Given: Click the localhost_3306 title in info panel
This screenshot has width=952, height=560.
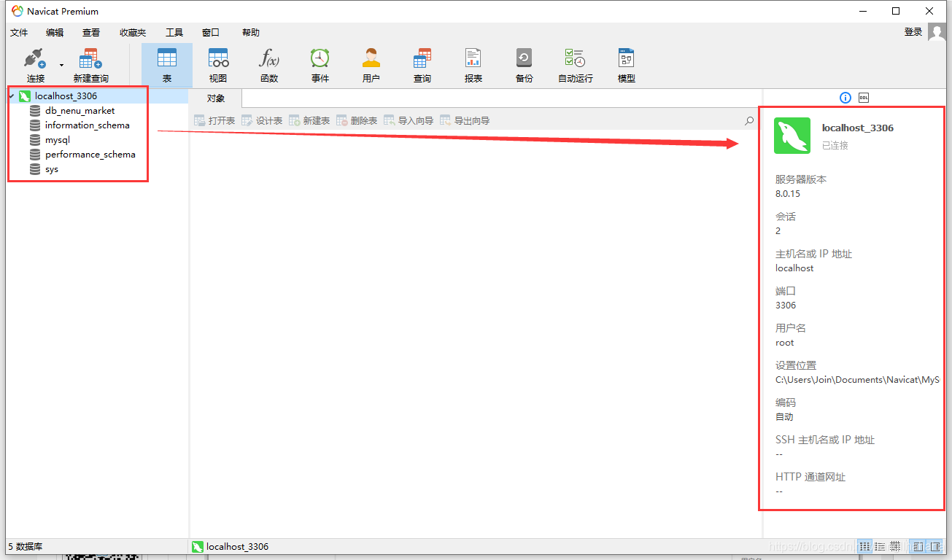Looking at the screenshot, I should point(858,128).
